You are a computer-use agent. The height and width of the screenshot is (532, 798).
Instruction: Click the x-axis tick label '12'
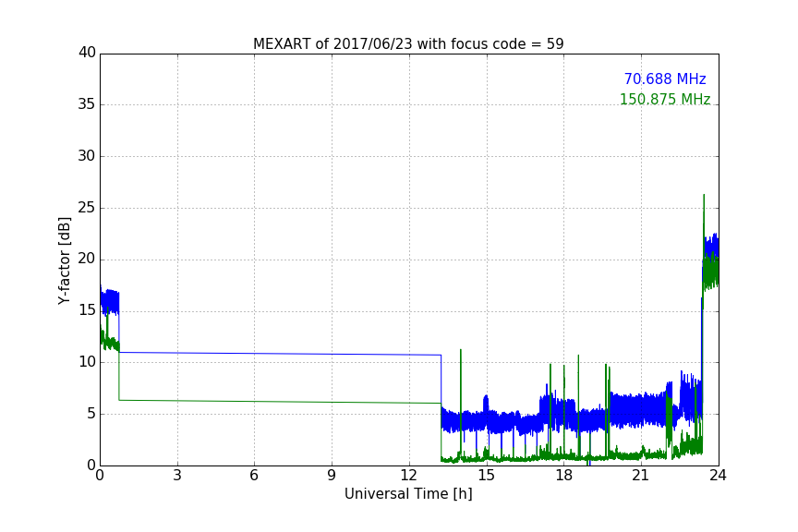point(409,476)
